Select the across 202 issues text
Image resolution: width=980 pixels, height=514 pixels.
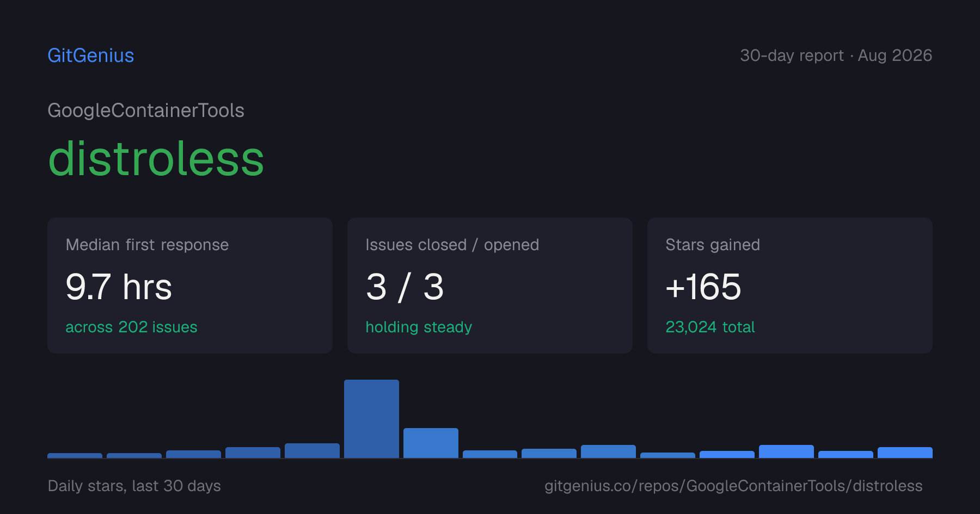(131, 327)
